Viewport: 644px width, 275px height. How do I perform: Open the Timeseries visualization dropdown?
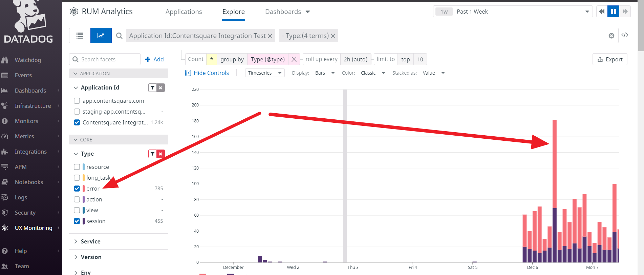[x=265, y=73]
